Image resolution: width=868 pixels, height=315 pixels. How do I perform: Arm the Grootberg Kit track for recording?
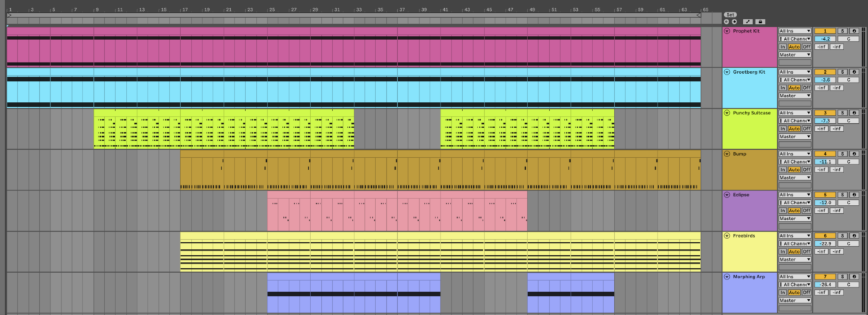(854, 72)
